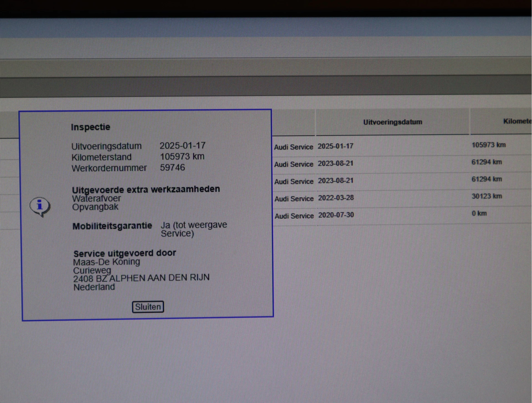Open the Audi Service 2020-07-30 entry
The height and width of the screenshot is (403, 532).
[294, 216]
